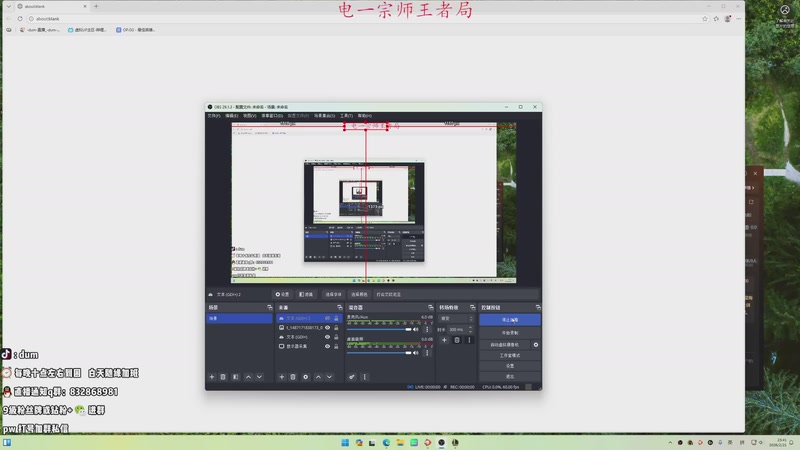Add a new scene with the plus icon
The width and height of the screenshot is (800, 450).
(x=211, y=377)
